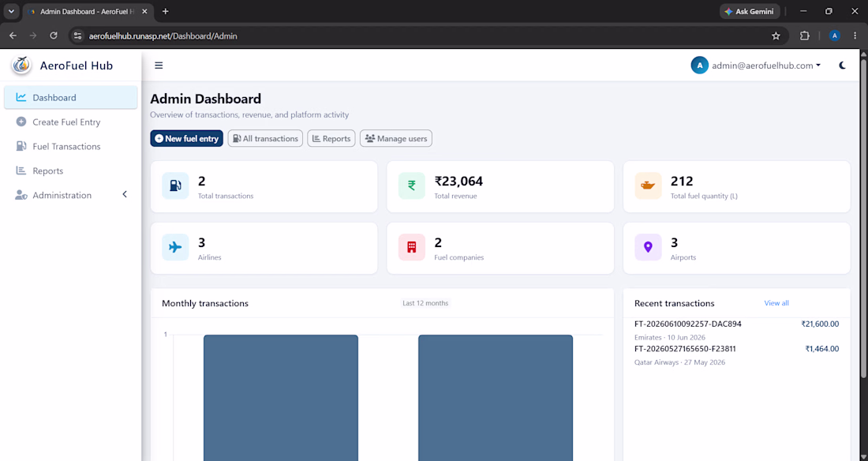Bookmark this page with star icon
Viewport: 868px width, 461px height.
[x=776, y=36]
